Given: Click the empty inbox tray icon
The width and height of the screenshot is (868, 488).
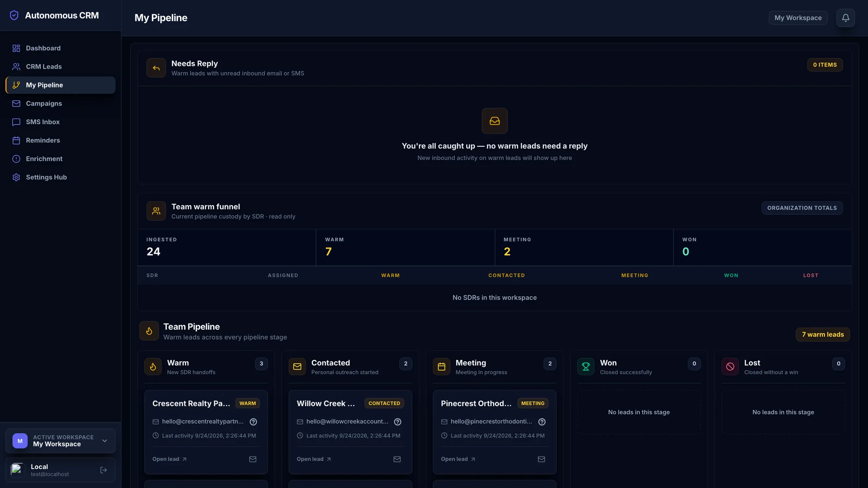Looking at the screenshot, I should 495,121.
